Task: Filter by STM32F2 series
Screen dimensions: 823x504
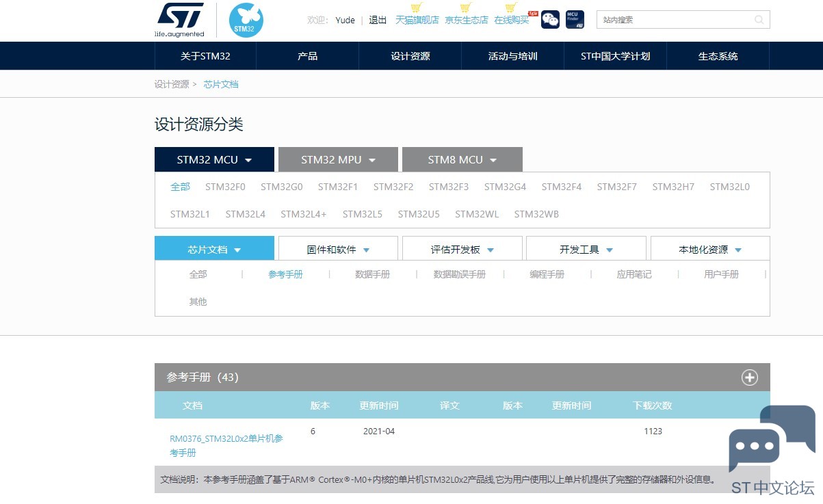Action: point(393,187)
